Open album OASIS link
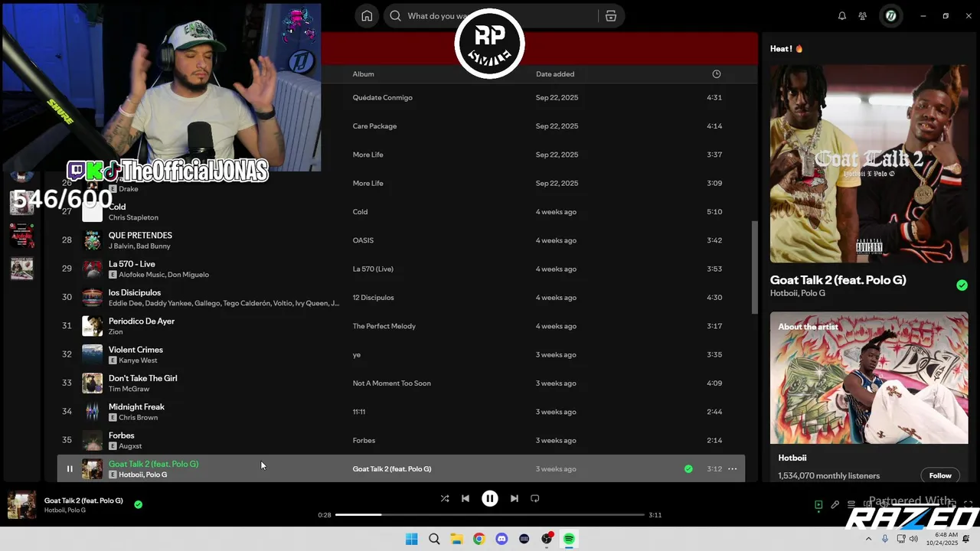 (363, 240)
